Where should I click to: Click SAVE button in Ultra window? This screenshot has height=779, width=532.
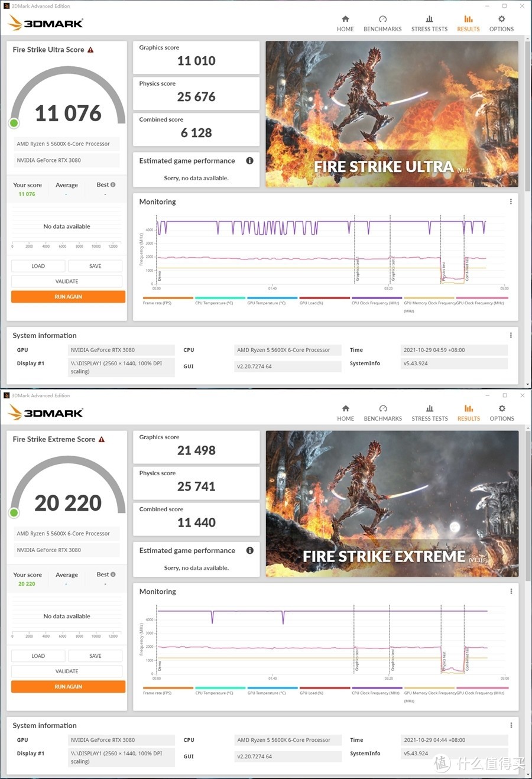95,266
